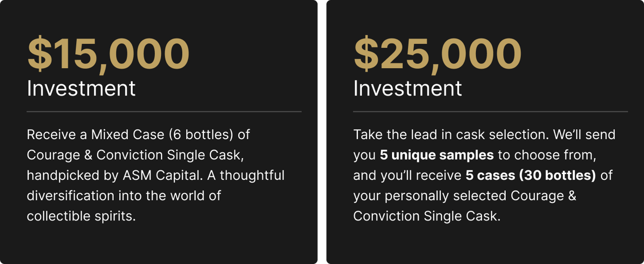Screen dimensions: 644x264
Task: Select the Investment label under $15,000
Action: coord(81,88)
